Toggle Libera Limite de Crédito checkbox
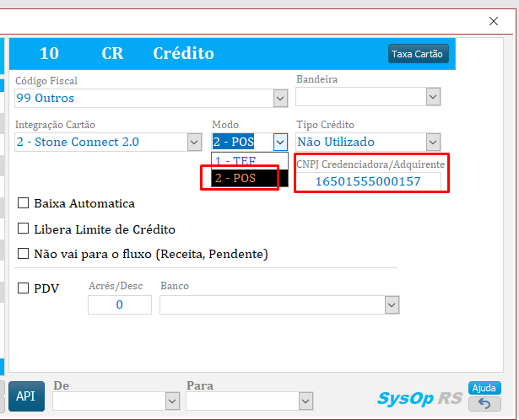This screenshot has height=420, width=519. tap(24, 229)
